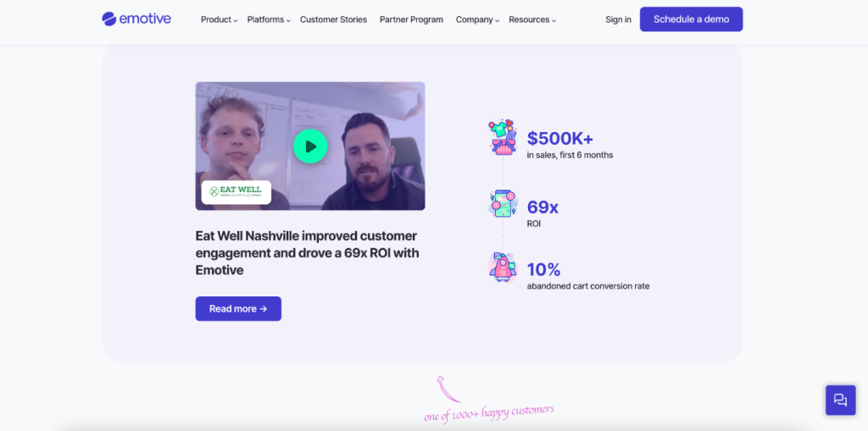Click the Eat Well Nashville logo badge
Viewport: 868px width, 431px height.
pos(236,192)
